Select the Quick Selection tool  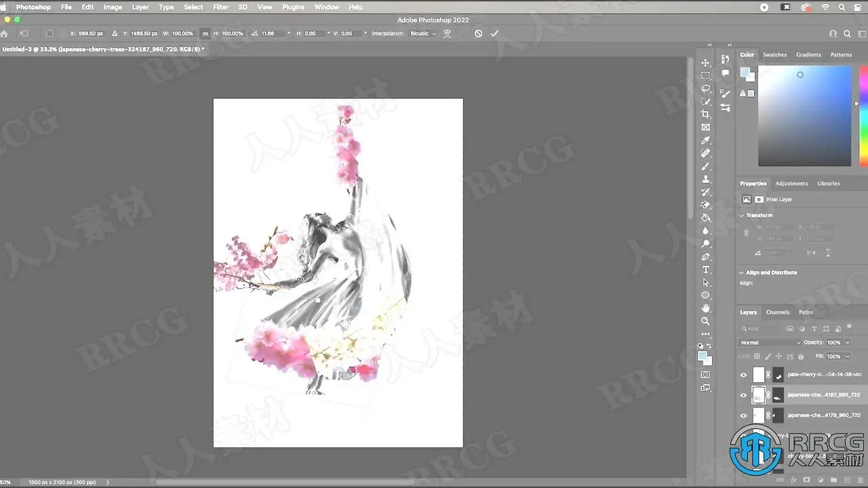(706, 101)
